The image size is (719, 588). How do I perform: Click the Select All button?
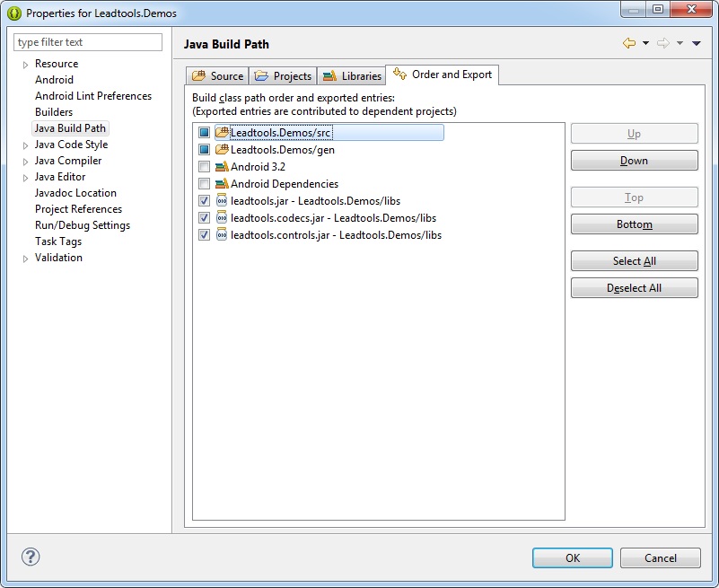pyautogui.click(x=634, y=261)
